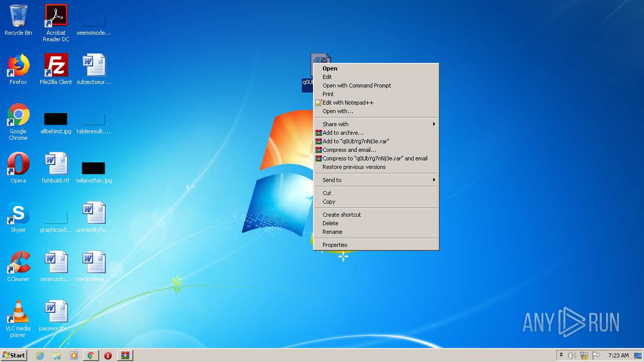Choose Delete in the context menu
Image resolution: width=644 pixels, height=362 pixels.
tap(376, 223)
